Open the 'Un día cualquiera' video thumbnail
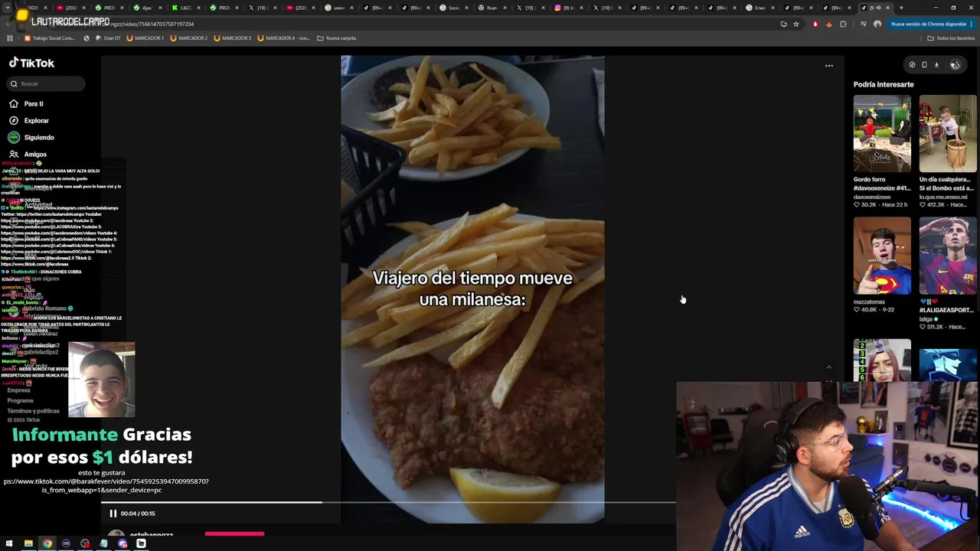The width and height of the screenshot is (980, 551). click(948, 134)
